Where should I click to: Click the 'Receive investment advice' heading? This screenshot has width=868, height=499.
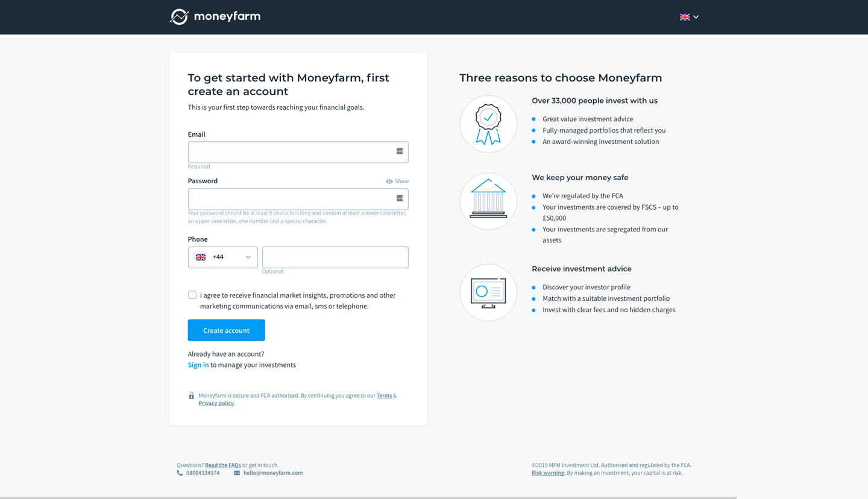582,269
